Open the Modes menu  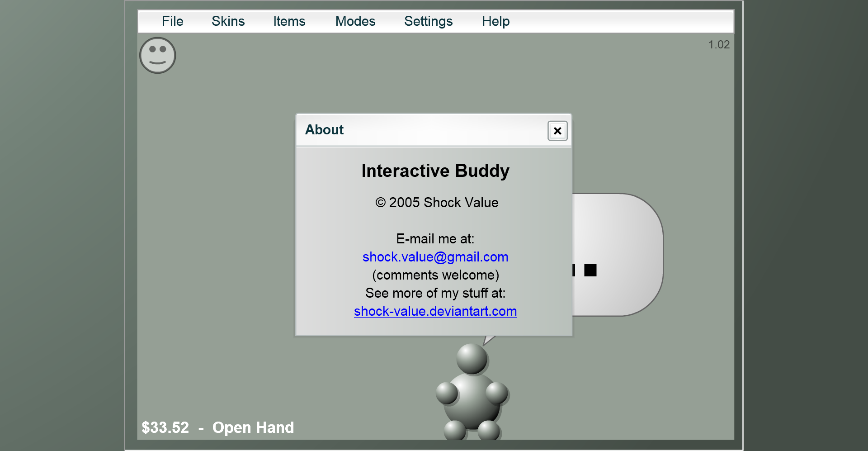[355, 21]
